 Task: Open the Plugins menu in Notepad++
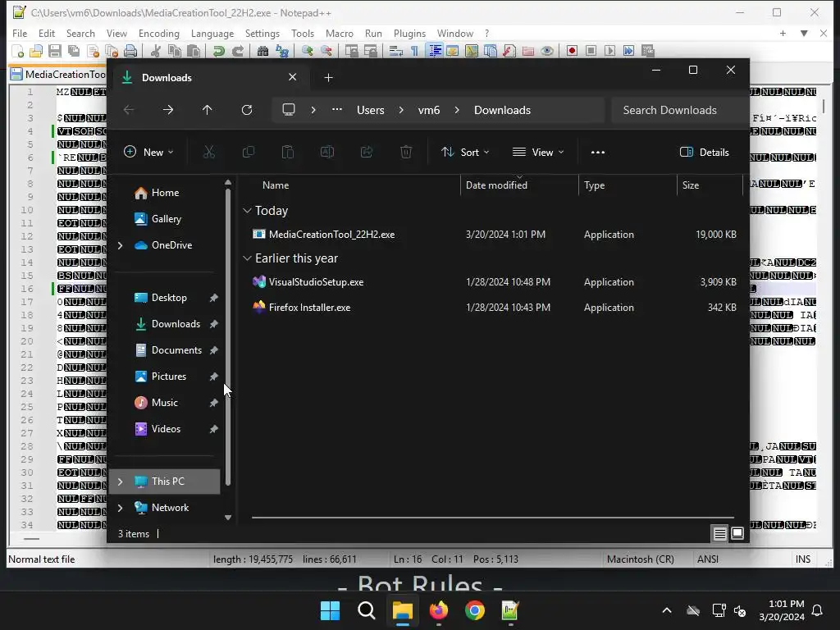tap(409, 33)
